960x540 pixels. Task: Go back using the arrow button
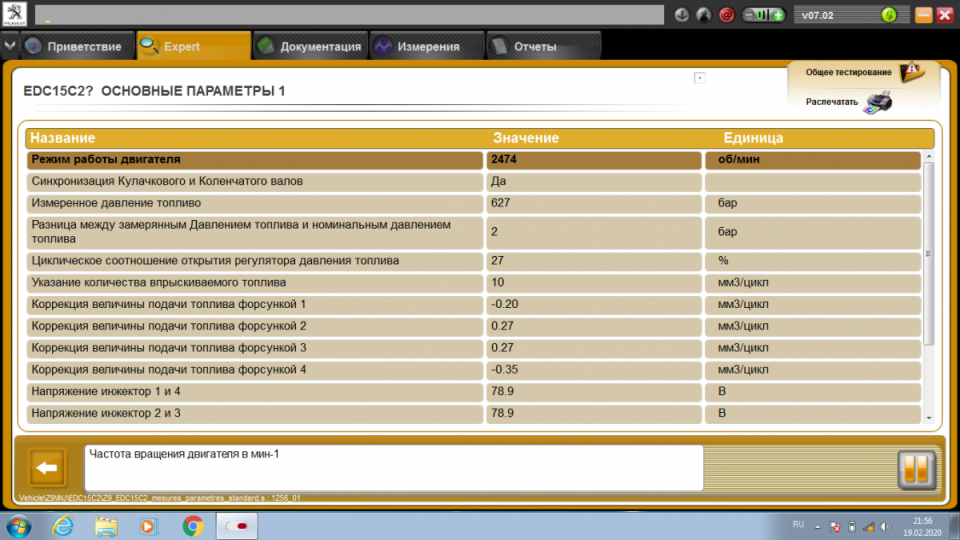pos(46,467)
